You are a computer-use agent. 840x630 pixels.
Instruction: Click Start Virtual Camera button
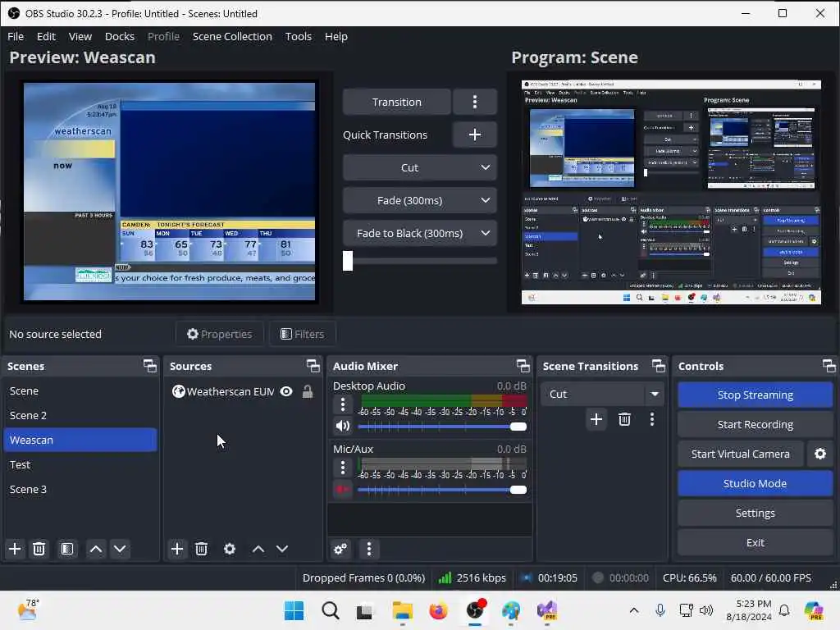click(x=741, y=454)
